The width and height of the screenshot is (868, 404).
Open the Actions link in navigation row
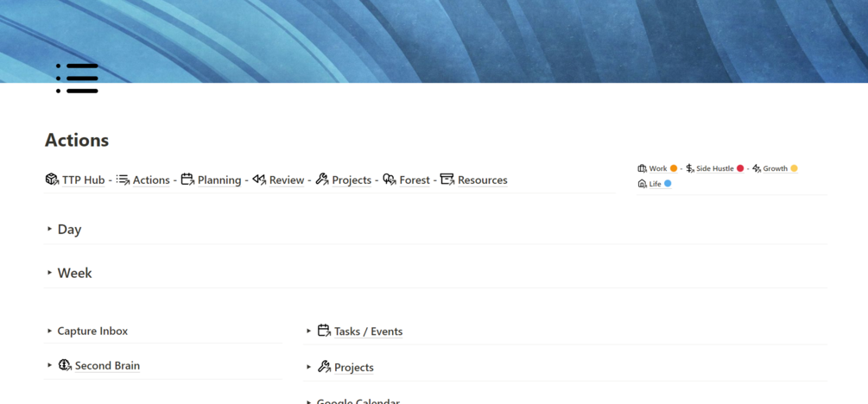(151, 180)
